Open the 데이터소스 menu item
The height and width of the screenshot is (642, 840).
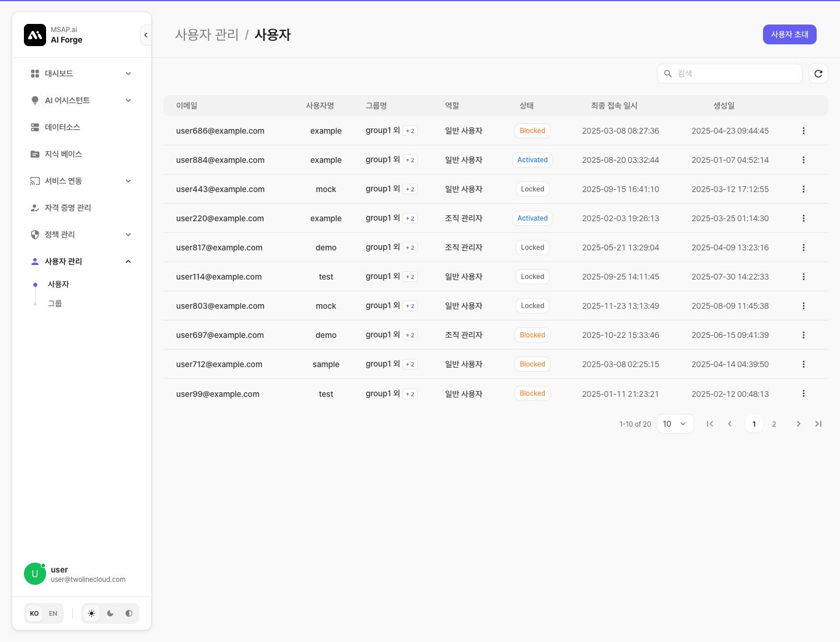click(82, 127)
